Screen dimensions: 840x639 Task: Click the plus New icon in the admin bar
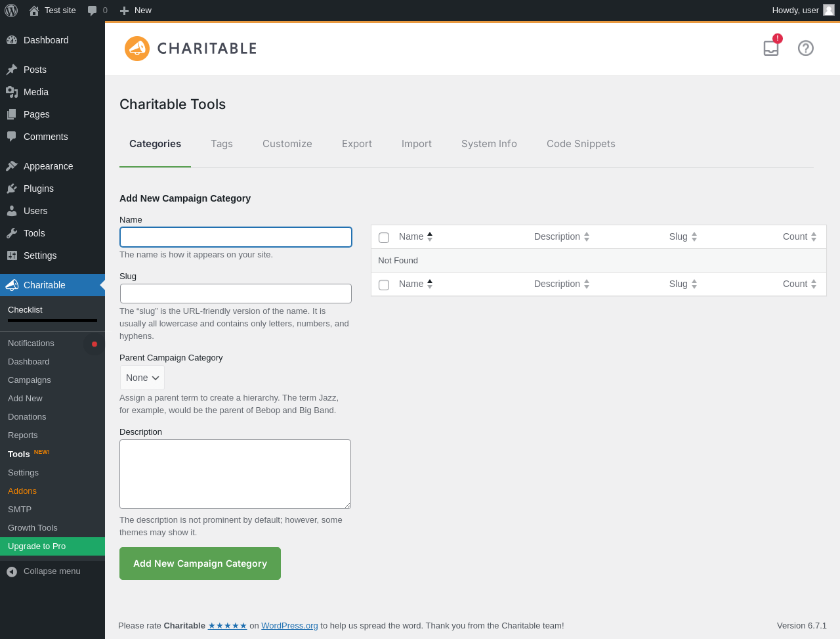(x=124, y=11)
